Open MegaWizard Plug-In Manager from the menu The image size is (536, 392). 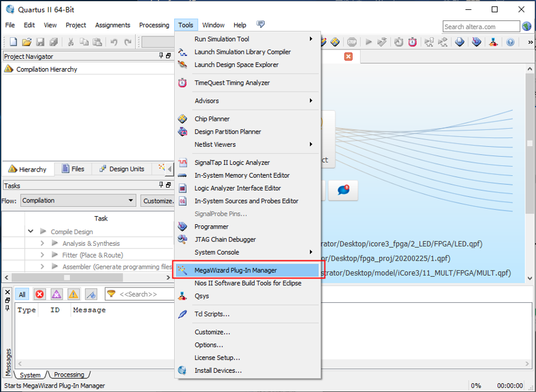coord(235,270)
